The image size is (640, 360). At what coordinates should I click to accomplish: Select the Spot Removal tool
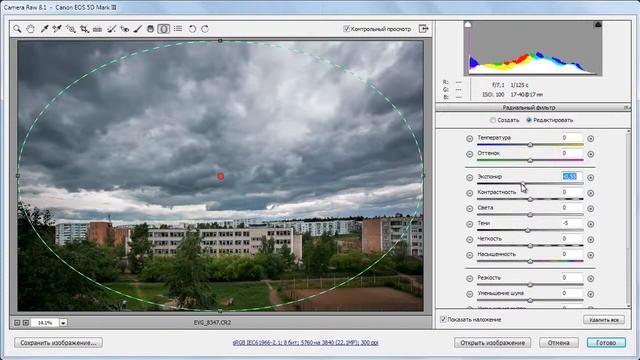pyautogui.click(x=111, y=29)
